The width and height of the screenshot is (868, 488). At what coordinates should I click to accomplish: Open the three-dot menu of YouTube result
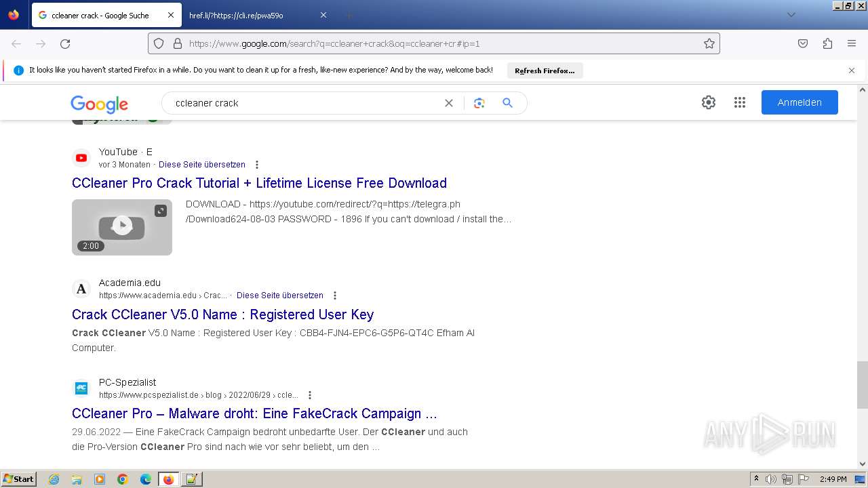[257, 165]
